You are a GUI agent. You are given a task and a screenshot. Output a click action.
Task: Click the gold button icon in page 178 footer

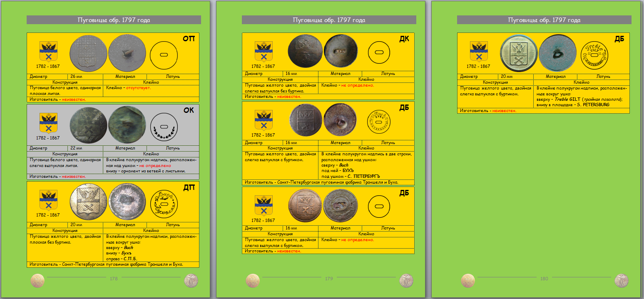pos(37,280)
